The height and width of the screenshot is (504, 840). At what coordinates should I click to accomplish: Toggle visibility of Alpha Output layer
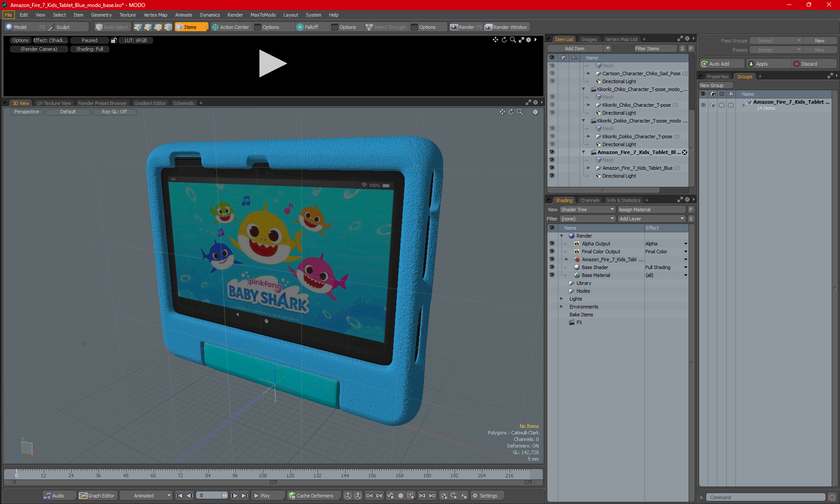[x=552, y=244]
